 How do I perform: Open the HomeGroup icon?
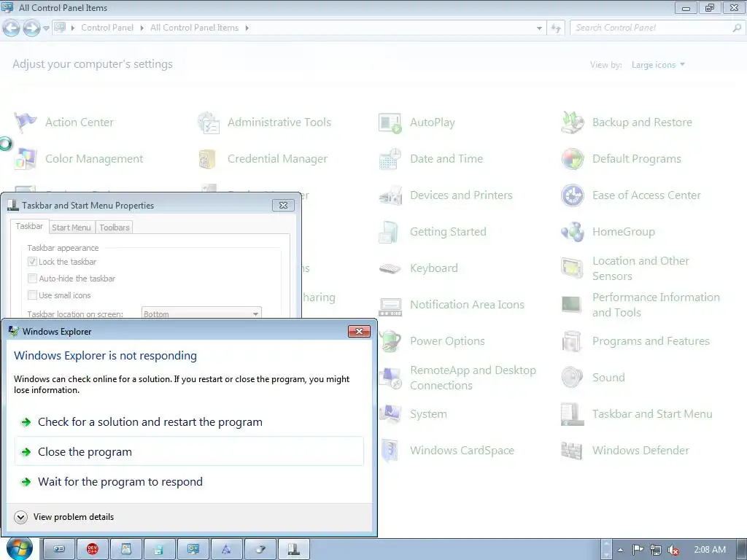[x=572, y=232]
